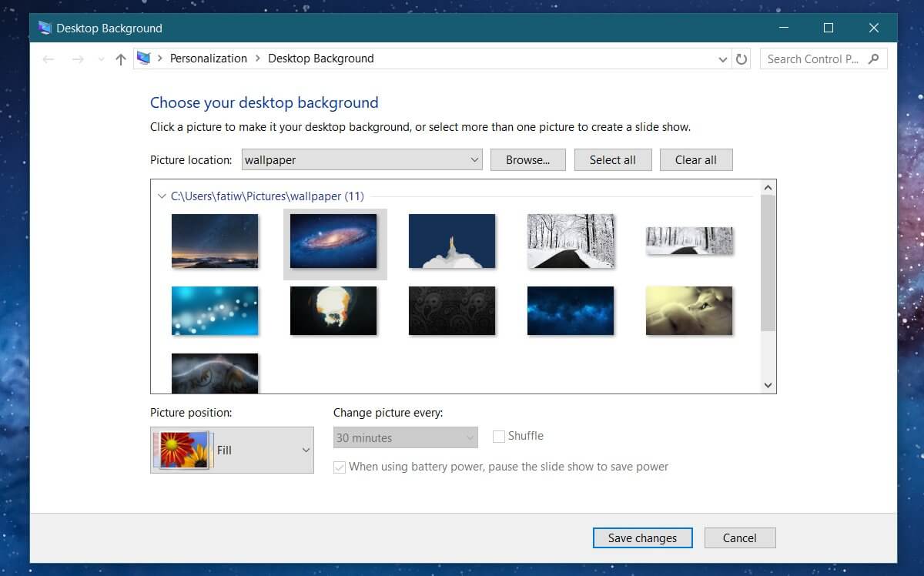Select the sepia cat wallpaper
The width and height of the screenshot is (924, 576).
pos(689,311)
